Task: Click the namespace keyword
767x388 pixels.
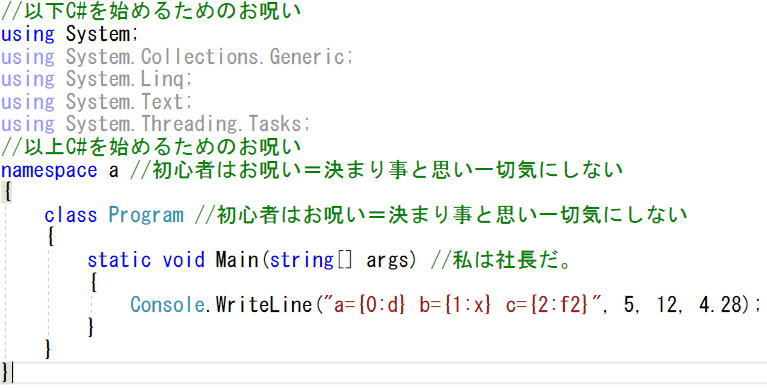Action: 49,170
